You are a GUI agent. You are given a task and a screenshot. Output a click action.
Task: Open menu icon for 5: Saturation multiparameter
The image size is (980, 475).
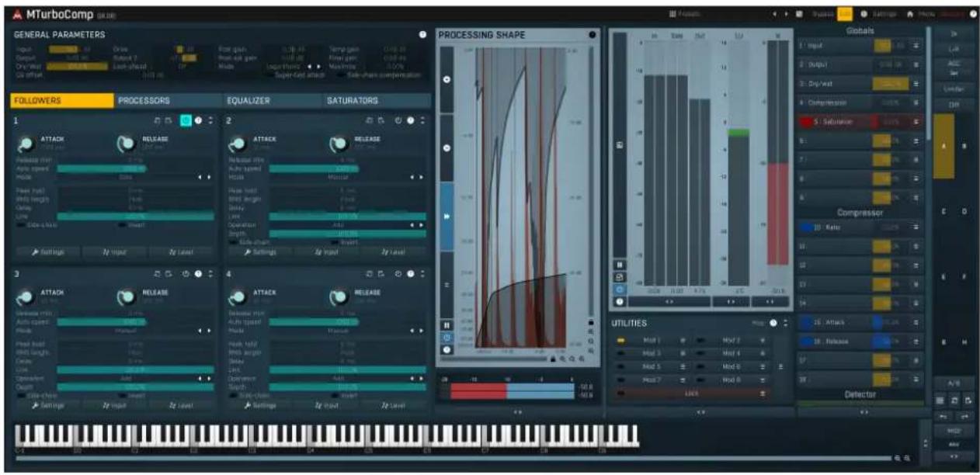pyautogui.click(x=916, y=122)
